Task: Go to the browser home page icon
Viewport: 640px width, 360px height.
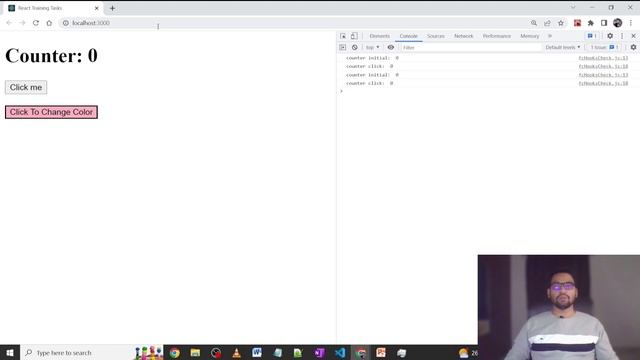Action: click(x=49, y=23)
